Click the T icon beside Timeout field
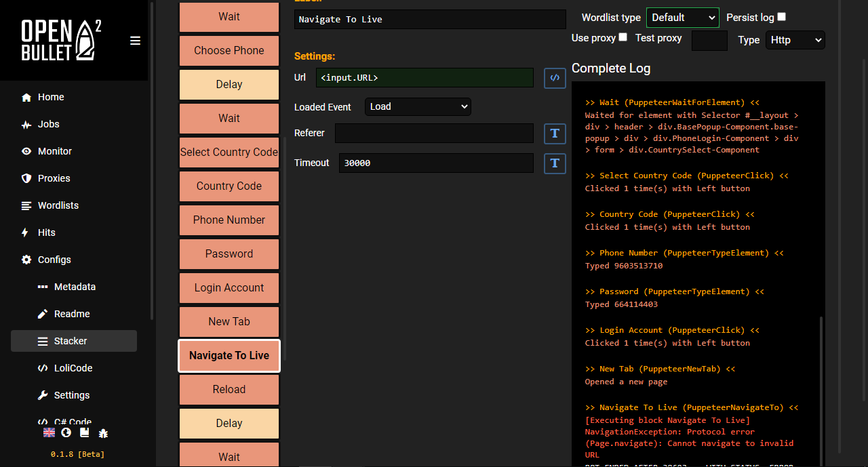This screenshot has width=868, height=467. 555,163
